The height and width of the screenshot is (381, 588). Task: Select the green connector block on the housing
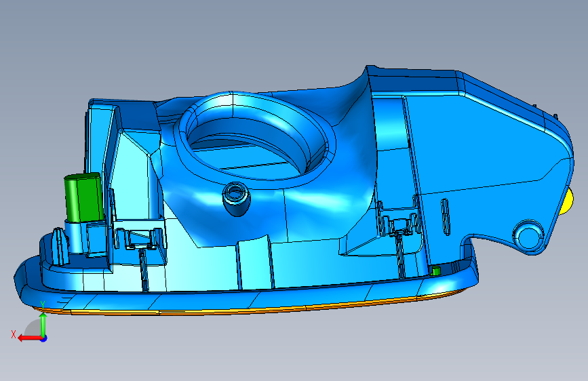pyautogui.click(x=83, y=198)
